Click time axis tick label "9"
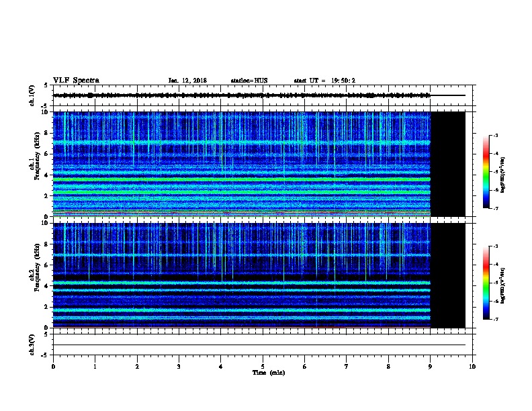The image size is (532, 411). [430, 367]
